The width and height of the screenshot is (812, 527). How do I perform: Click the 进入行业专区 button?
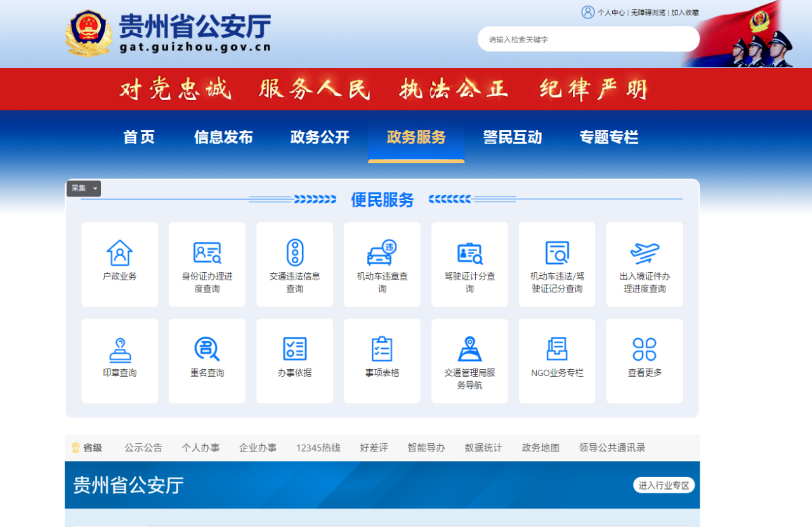(x=664, y=485)
